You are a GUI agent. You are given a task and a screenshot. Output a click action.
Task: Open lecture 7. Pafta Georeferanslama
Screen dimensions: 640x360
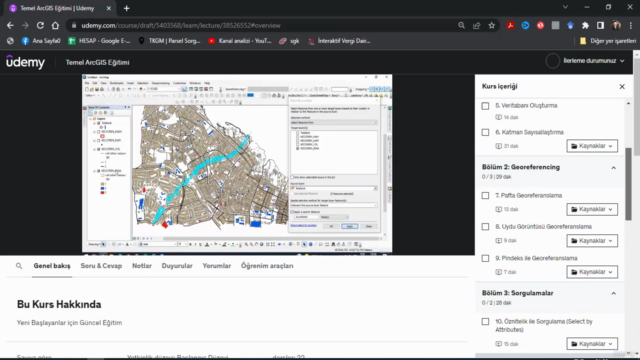(x=529, y=196)
